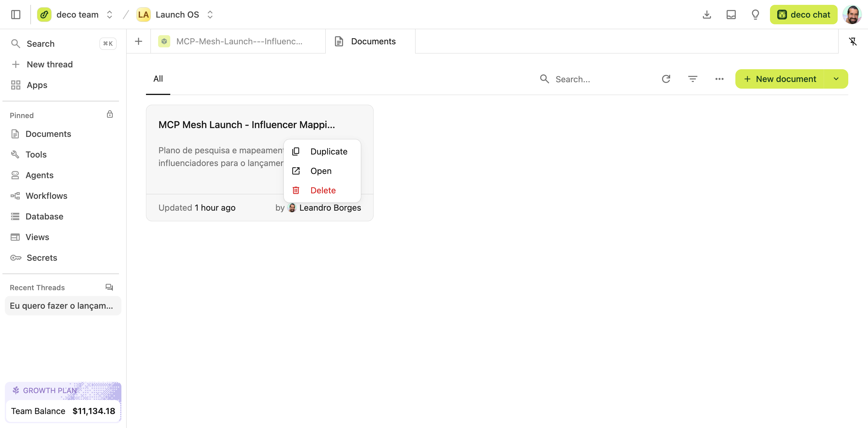Viewport: 868px width, 428px height.
Task: Click Delete in the document context menu
Action: 323,190
